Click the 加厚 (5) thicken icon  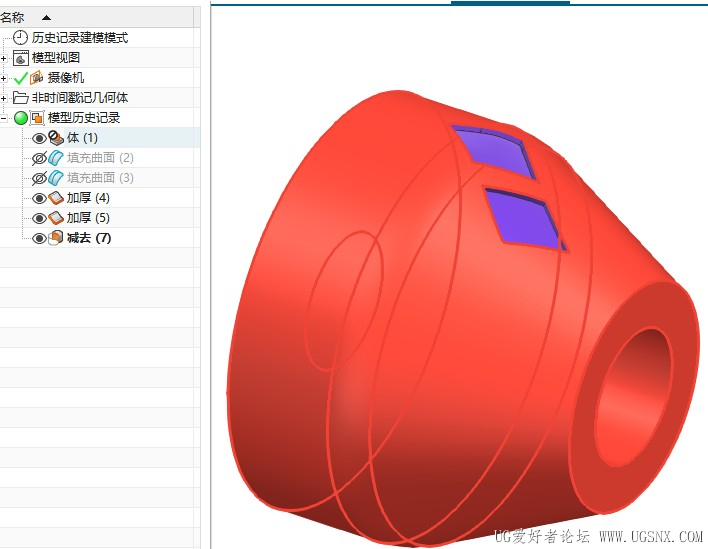[x=56, y=218]
